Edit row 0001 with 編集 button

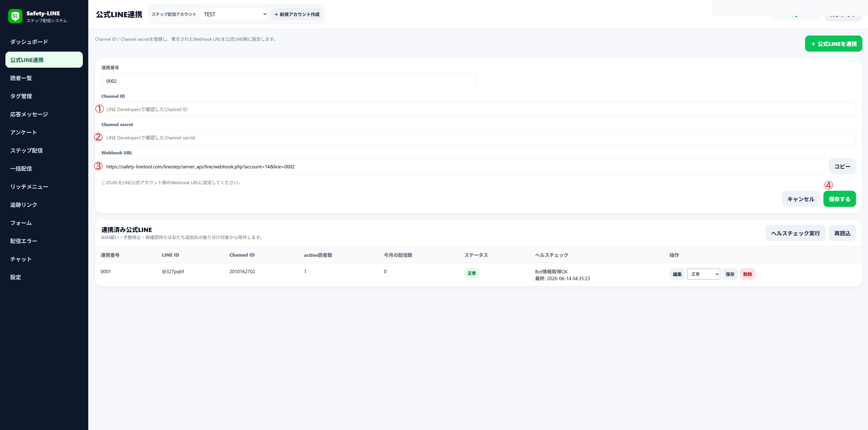(677, 274)
